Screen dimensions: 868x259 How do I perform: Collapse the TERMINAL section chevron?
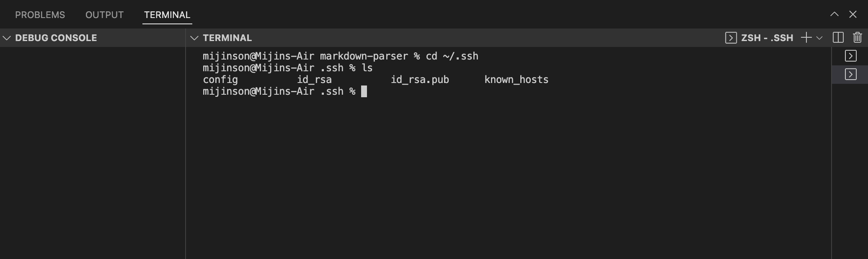[x=194, y=38]
